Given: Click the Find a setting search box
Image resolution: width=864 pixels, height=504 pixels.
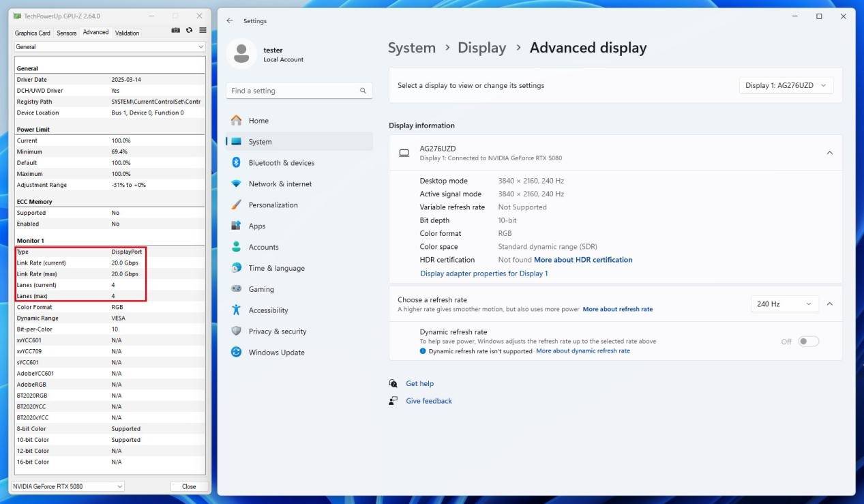Looking at the screenshot, I should [299, 91].
